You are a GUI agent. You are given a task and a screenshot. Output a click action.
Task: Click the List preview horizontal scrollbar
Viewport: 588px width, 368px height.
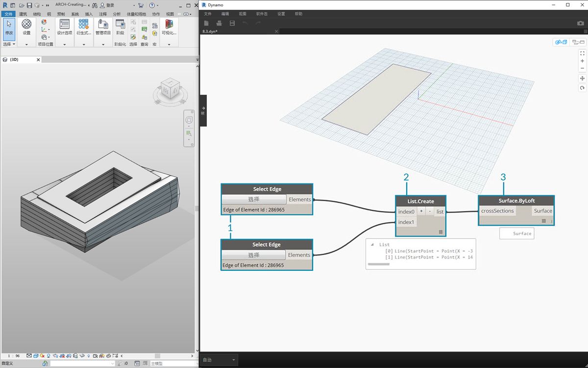point(379,264)
